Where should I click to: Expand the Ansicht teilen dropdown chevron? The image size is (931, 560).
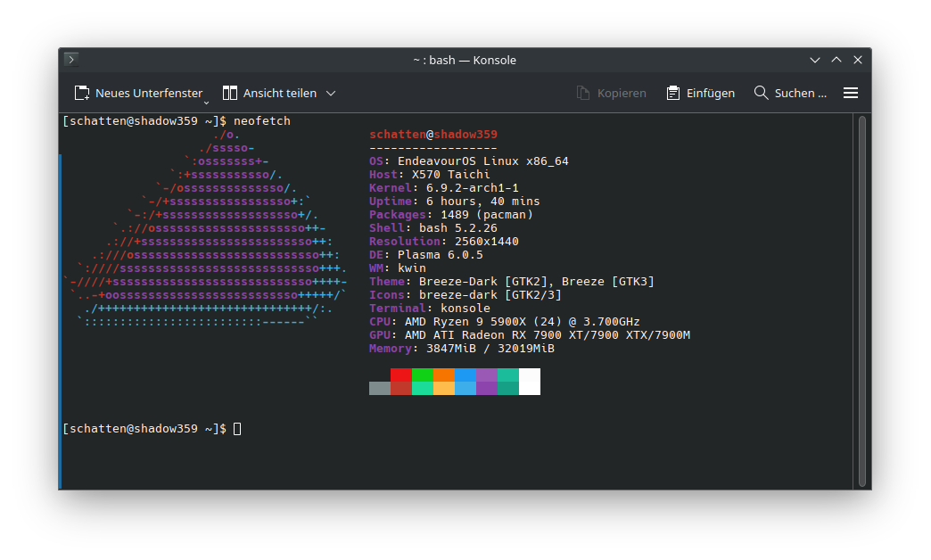tap(331, 94)
